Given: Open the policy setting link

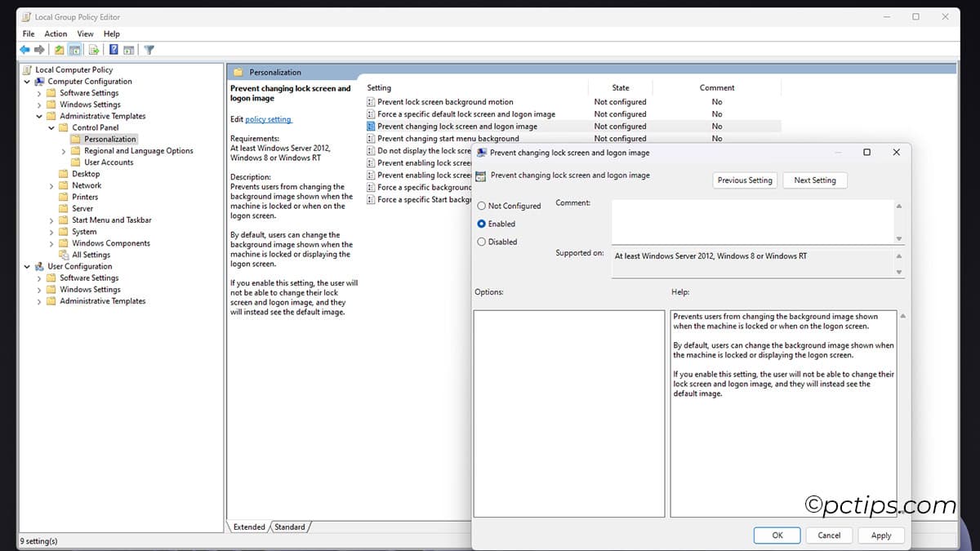Looking at the screenshot, I should click(x=268, y=119).
